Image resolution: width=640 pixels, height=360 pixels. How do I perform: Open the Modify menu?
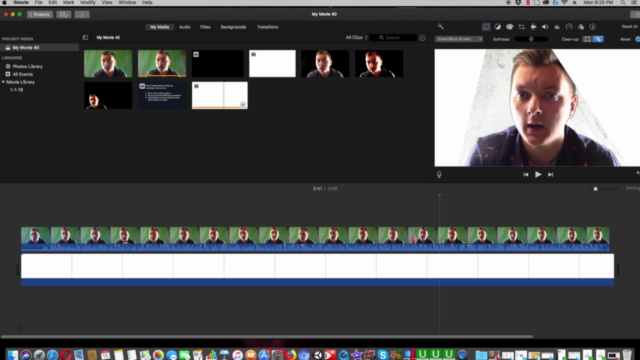(x=88, y=2)
